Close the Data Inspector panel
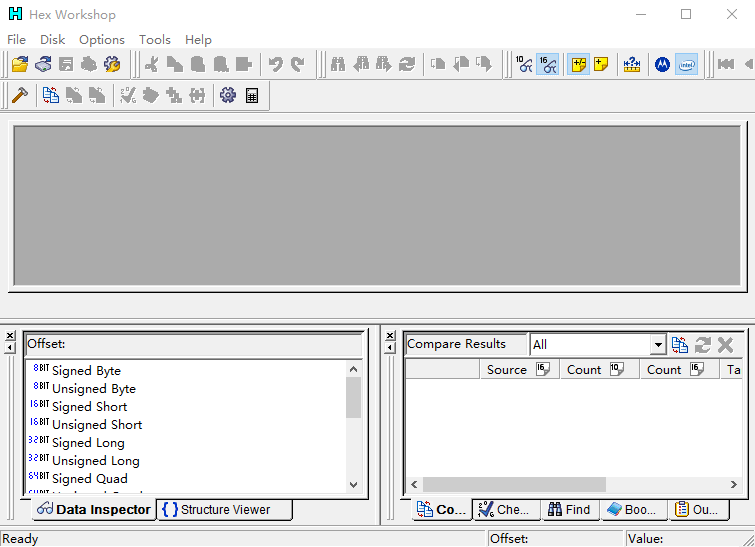The height and width of the screenshot is (547, 755). pos(10,335)
